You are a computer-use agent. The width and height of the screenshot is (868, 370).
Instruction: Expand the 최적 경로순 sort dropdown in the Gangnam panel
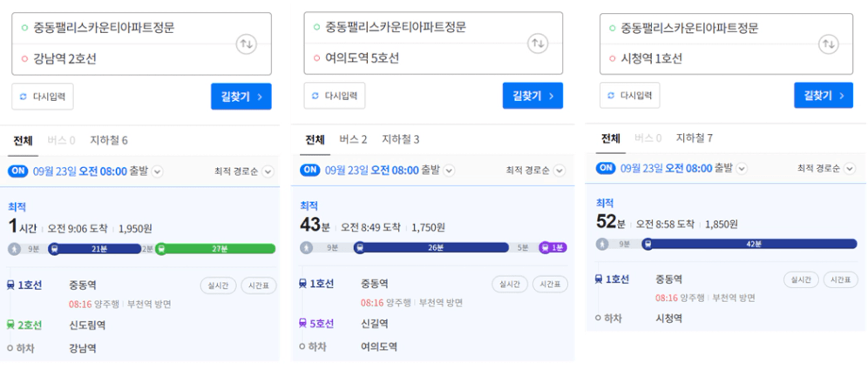click(268, 172)
